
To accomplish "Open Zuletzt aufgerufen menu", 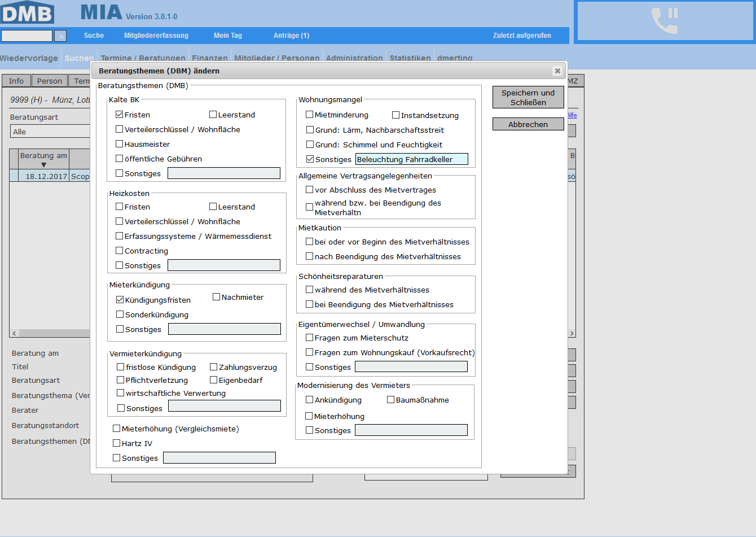I will pos(522,35).
